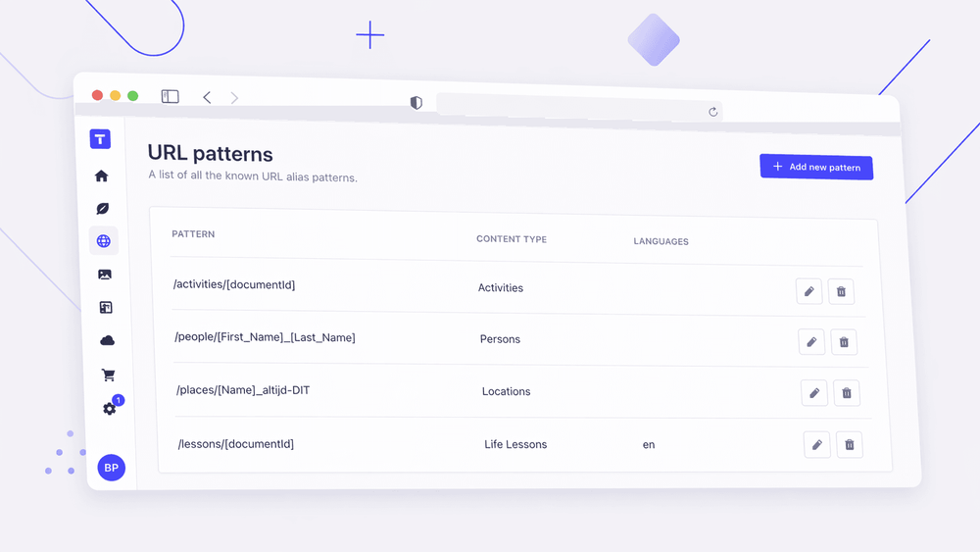Click the LANGUAGES column header
Image resolution: width=980 pixels, height=552 pixels.
point(661,241)
